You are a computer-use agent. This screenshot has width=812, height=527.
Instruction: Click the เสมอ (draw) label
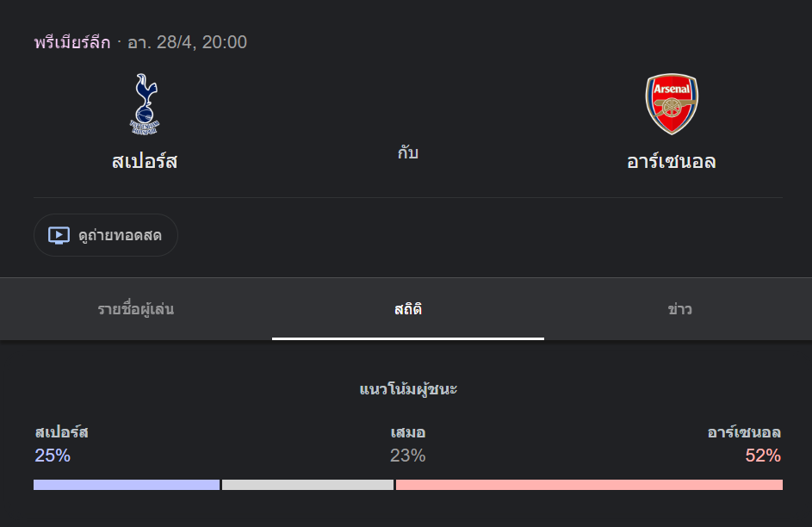(408, 432)
